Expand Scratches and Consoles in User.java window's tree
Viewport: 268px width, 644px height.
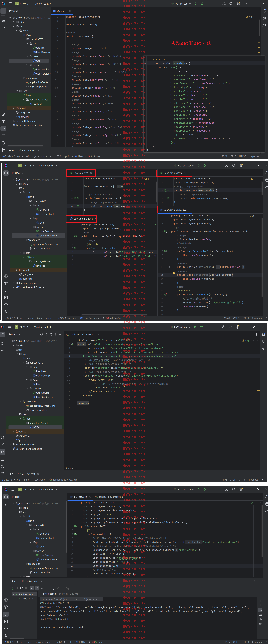coord(10,126)
